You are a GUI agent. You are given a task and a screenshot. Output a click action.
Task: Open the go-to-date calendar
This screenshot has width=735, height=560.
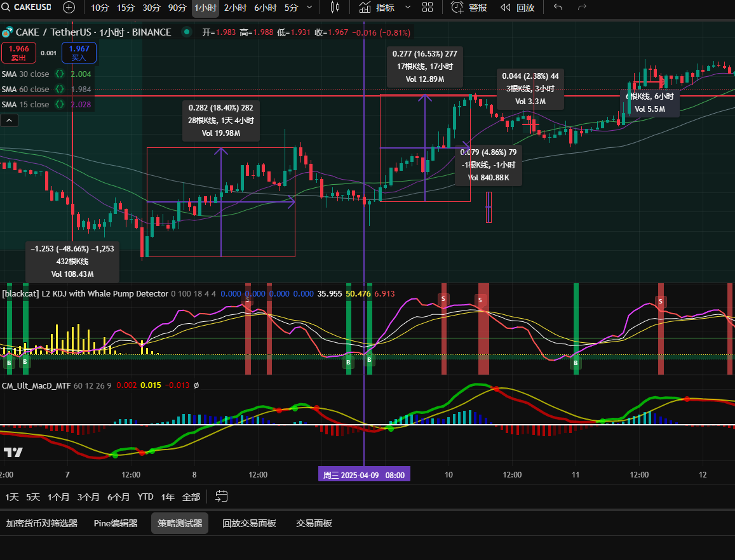(221, 497)
